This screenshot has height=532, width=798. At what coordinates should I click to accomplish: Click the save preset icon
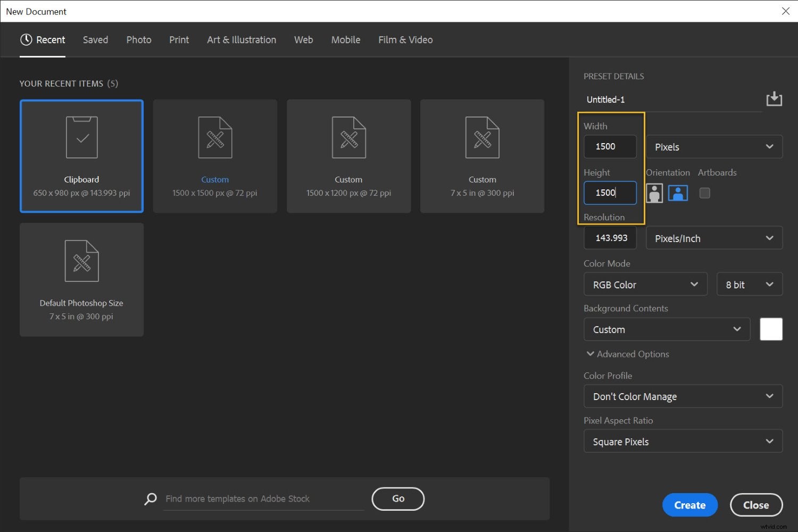click(x=774, y=99)
